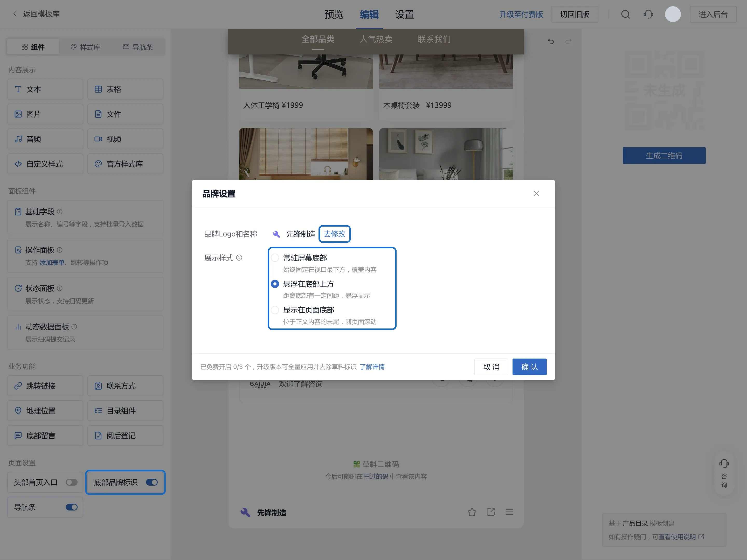Switch to 预览 tab

coord(334,15)
